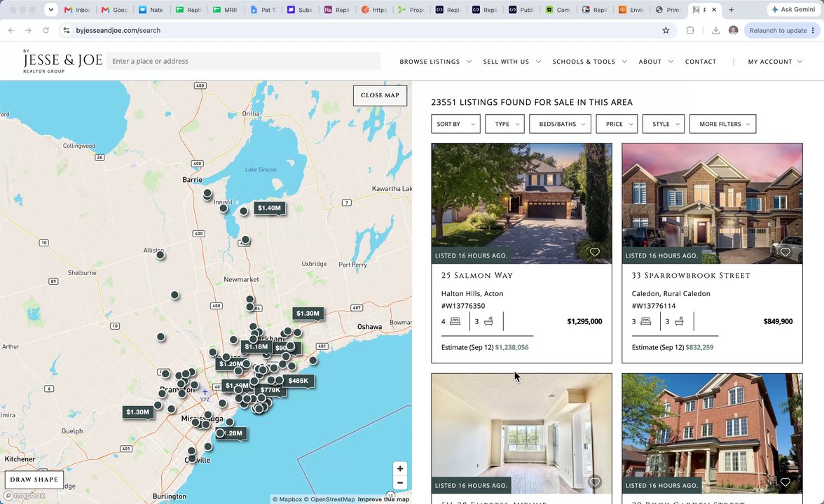Open the 25 Salmon Way listing photo
The height and width of the screenshot is (504, 824).
[521, 203]
